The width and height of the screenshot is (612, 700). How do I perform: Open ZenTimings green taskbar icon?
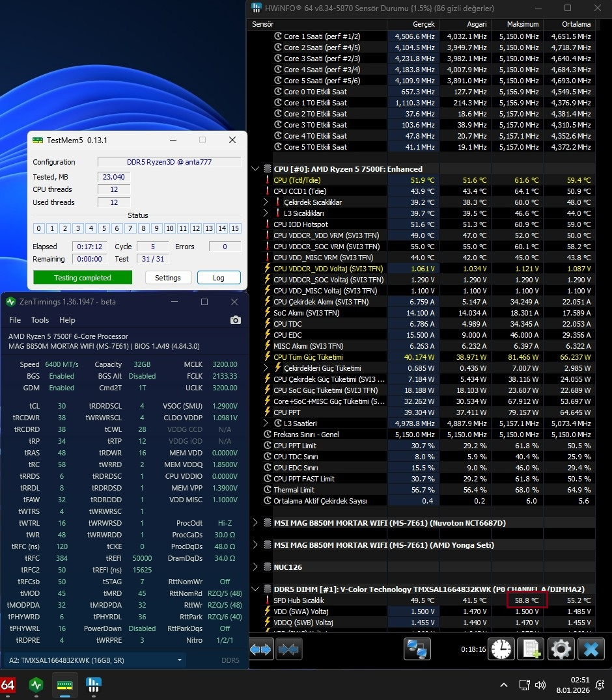pyautogui.click(x=36, y=685)
